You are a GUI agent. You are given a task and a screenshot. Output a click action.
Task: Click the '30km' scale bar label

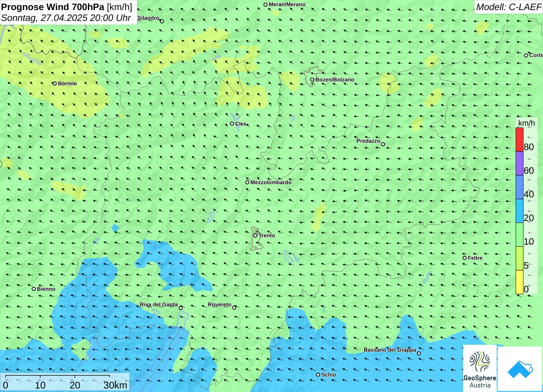click(115, 385)
